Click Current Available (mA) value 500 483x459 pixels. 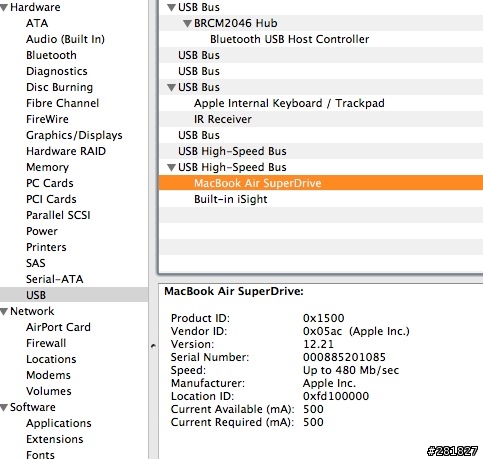(313, 409)
